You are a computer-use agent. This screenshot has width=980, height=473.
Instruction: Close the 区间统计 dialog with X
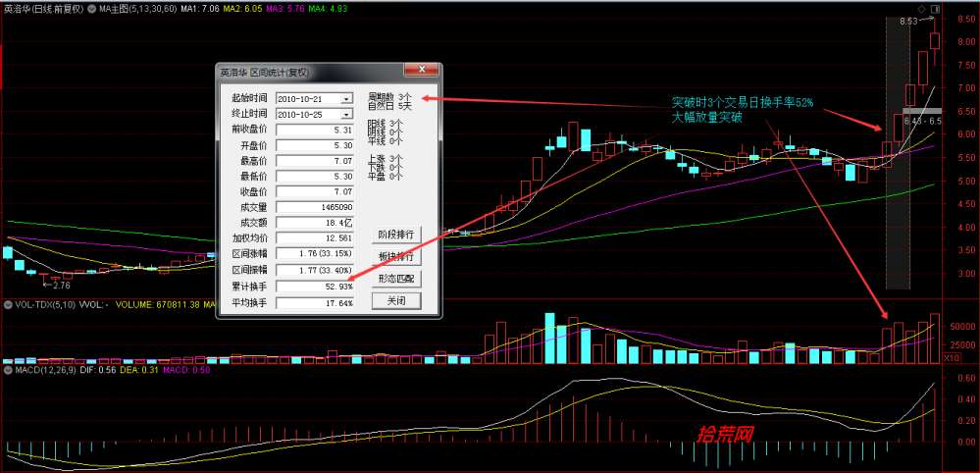click(420, 70)
